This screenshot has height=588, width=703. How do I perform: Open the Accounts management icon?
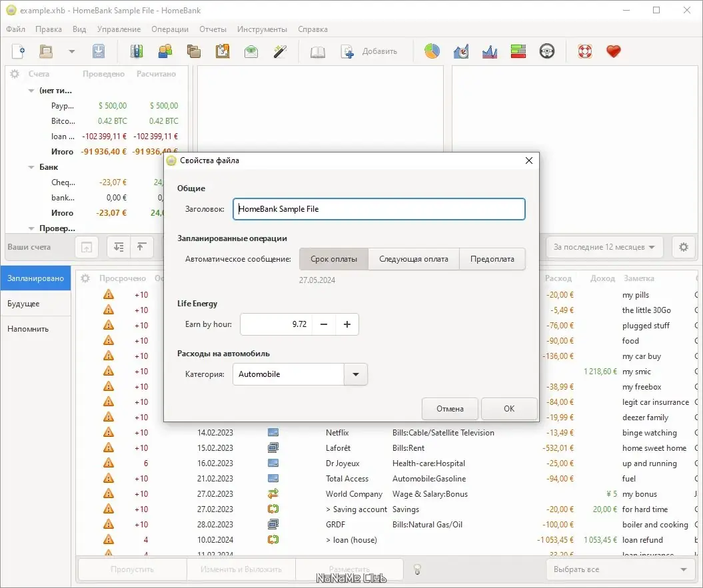tap(137, 51)
